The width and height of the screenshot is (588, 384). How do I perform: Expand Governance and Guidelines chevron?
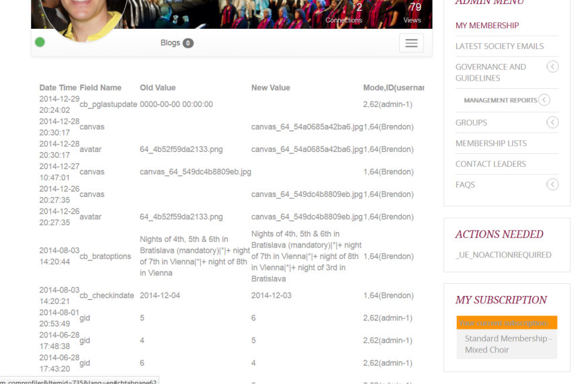(552, 67)
